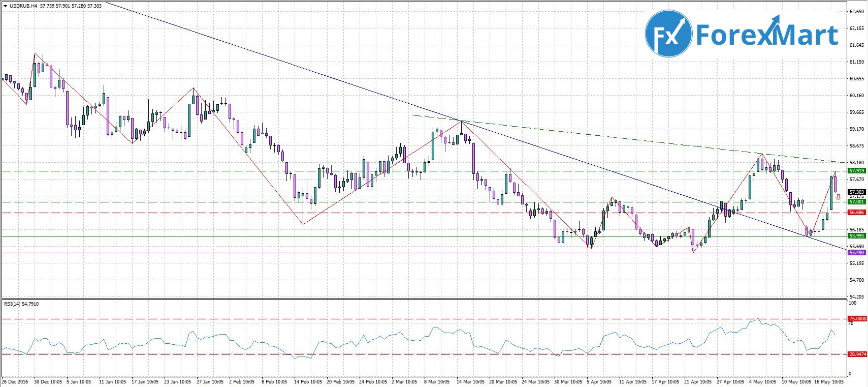
Task: Click the 4 May 10:05 time label
Action: click(763, 382)
